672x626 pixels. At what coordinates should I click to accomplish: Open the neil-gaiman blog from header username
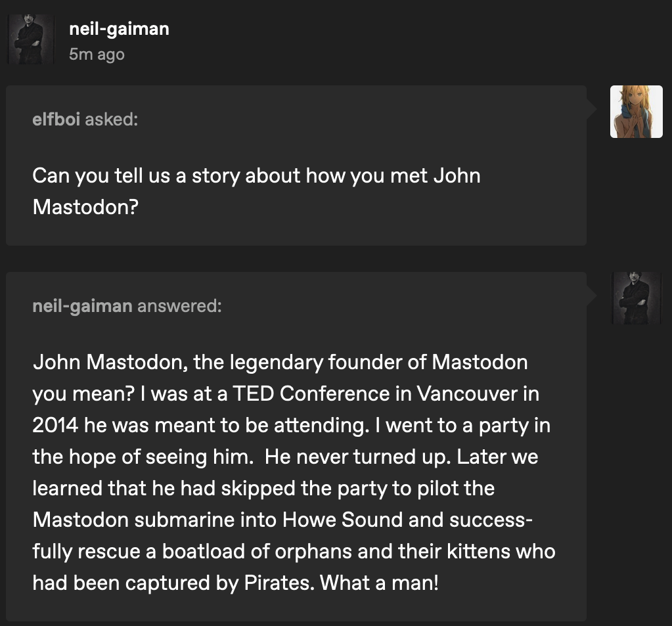119,29
